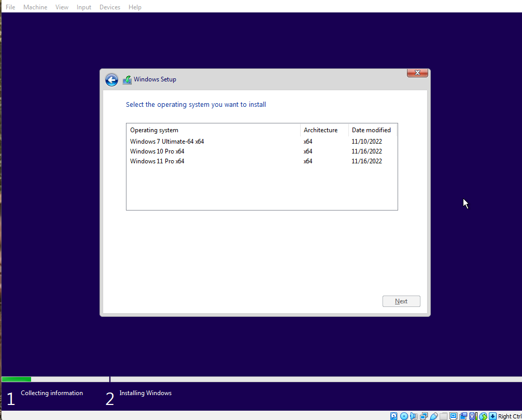
Task: Click the Right Ctrl host key label
Action: coord(510,416)
